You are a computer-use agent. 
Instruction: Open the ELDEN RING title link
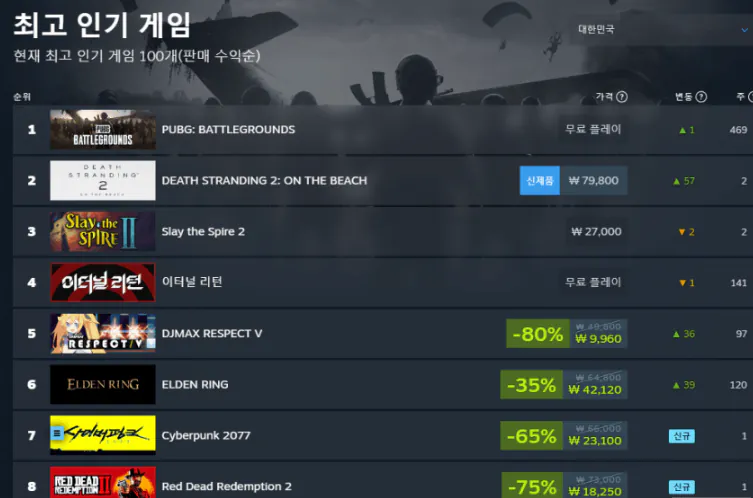pyautogui.click(x=195, y=385)
